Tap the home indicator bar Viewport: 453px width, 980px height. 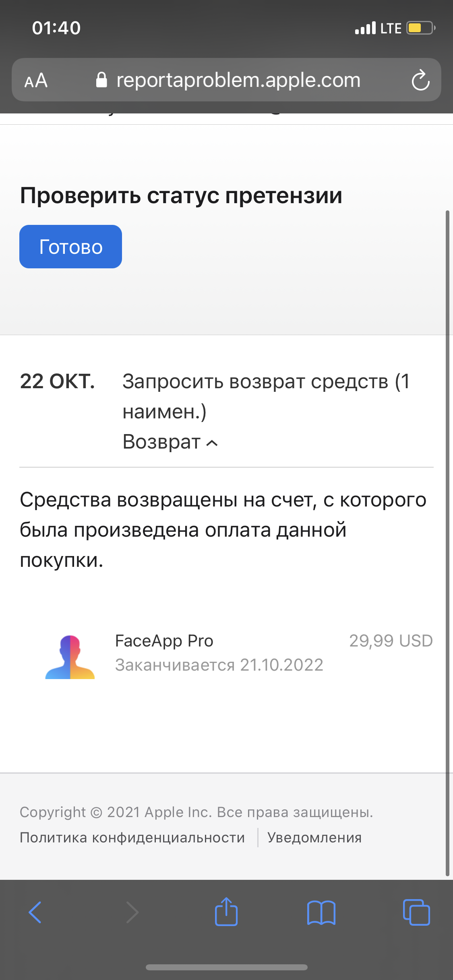tap(226, 967)
